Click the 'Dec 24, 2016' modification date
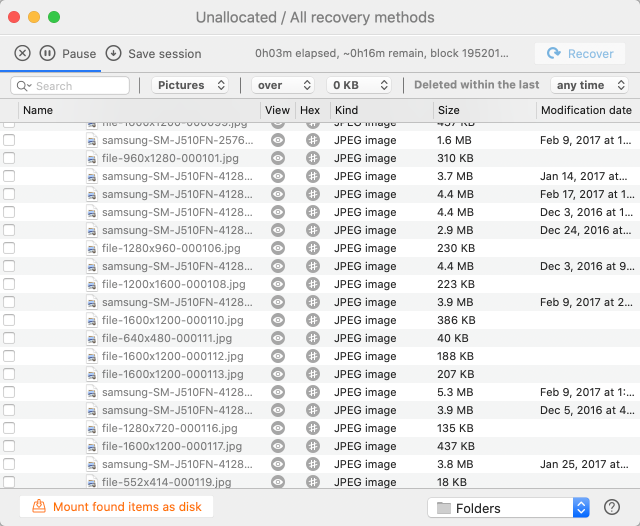The width and height of the screenshot is (640, 526). coord(585,230)
